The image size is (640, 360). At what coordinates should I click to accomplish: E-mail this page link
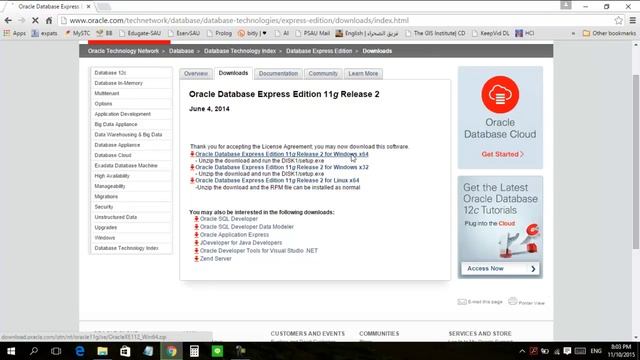[x=480, y=302]
